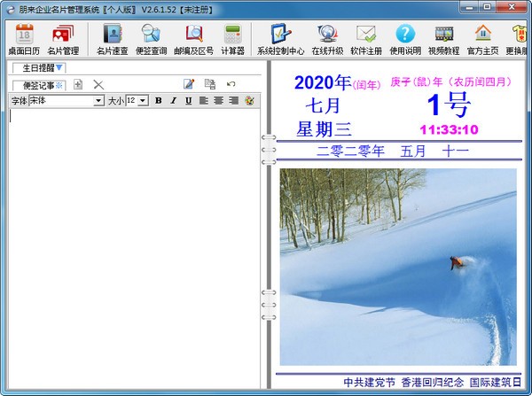
Task: Click inside the note text area
Action: click(x=135, y=248)
